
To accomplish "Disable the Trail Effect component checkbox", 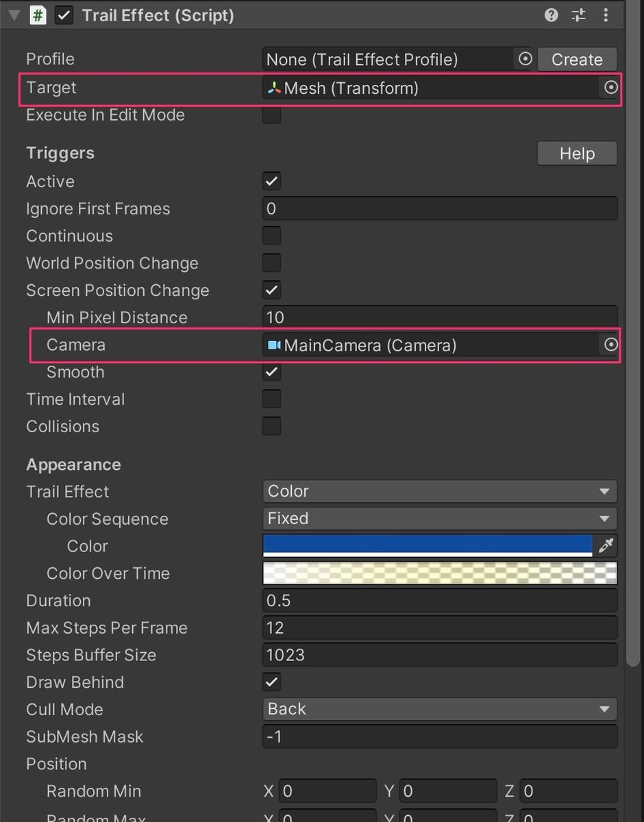I will click(x=64, y=15).
